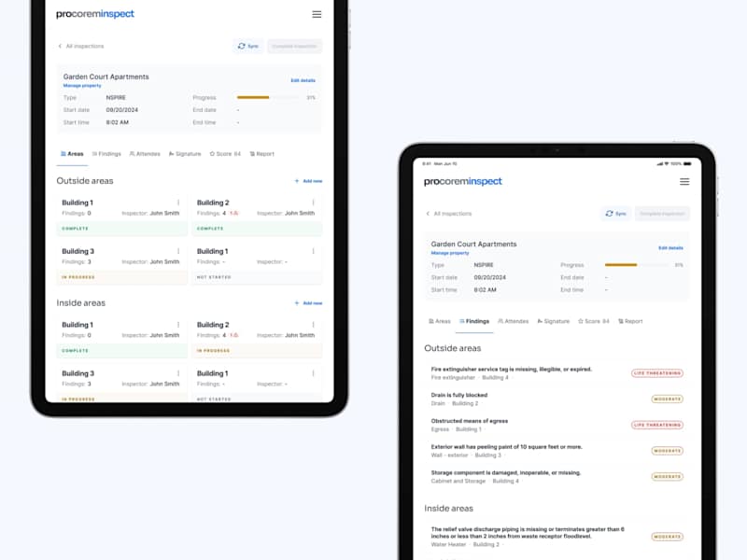747x560 pixels.
Task: Switch to Areas tab on right tablet
Action: [x=439, y=321]
